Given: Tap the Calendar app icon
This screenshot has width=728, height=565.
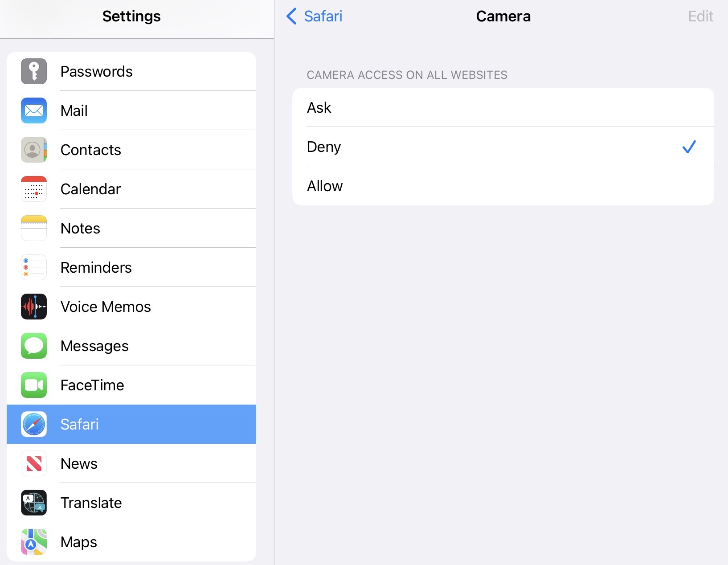Looking at the screenshot, I should 34,189.
